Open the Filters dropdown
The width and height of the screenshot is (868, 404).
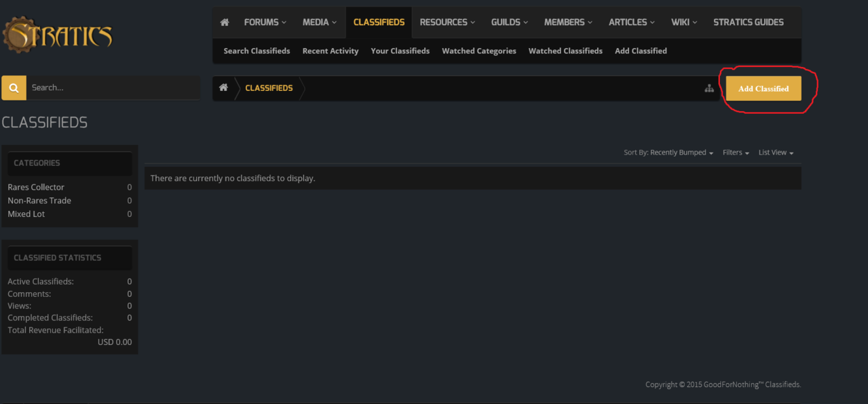pos(736,153)
